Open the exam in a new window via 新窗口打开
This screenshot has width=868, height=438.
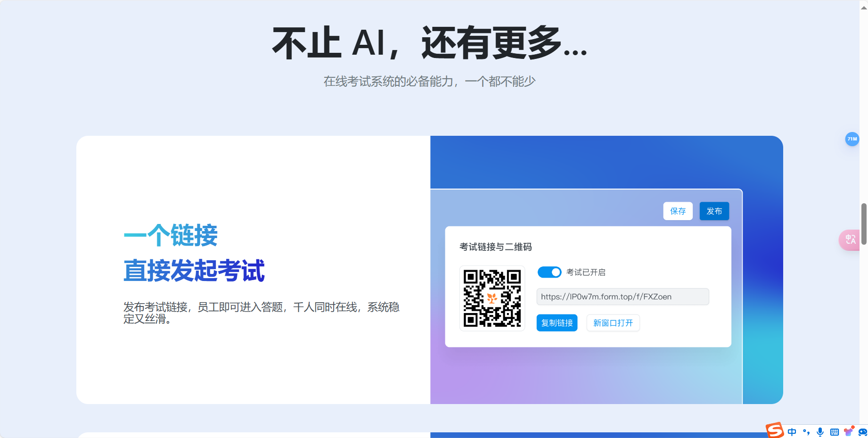click(x=613, y=322)
